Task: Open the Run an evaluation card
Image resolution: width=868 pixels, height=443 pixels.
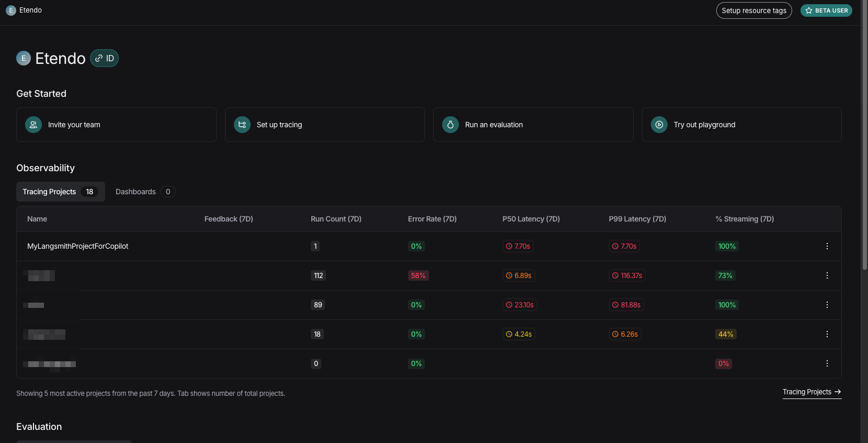Action: point(533,125)
